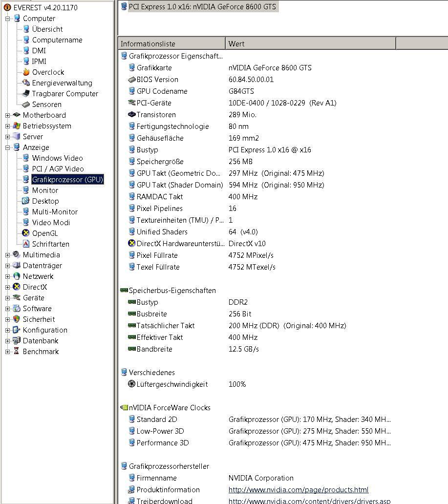The image size is (448, 504).
Task: Select Computername in the tree
Action: (57, 40)
